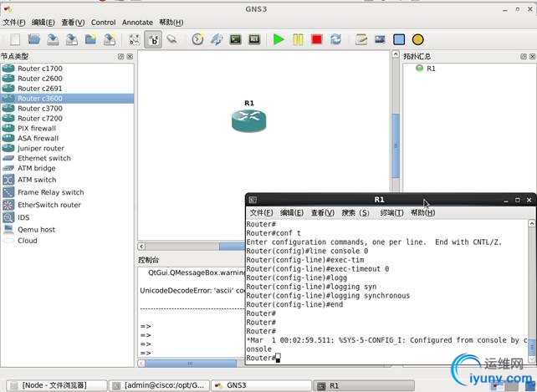Screen dimensions: 537x392
Task: Switch to admin@cisco terminal in taskbar
Action: [x=158, y=385]
